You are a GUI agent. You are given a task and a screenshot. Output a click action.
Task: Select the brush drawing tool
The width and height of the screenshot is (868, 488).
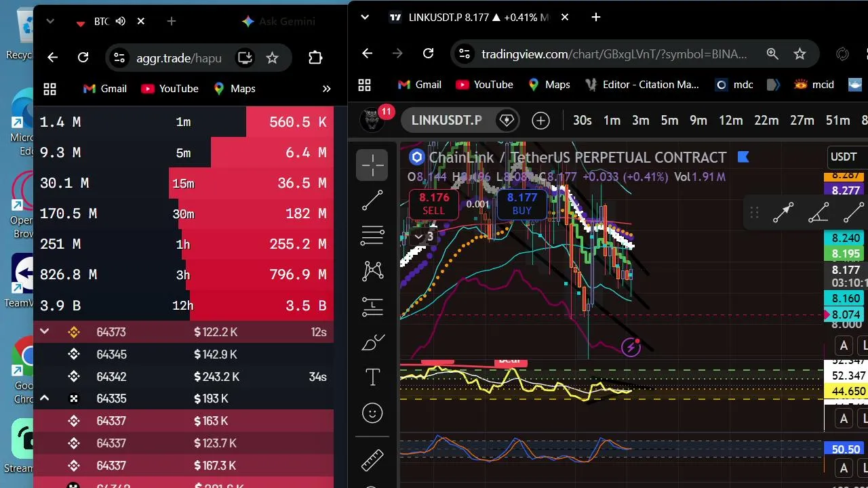click(x=372, y=342)
